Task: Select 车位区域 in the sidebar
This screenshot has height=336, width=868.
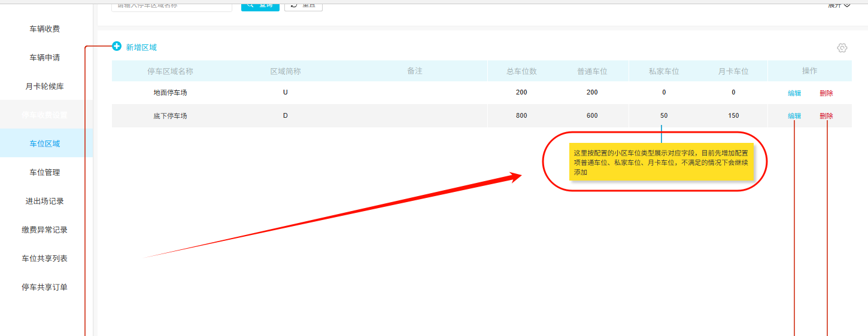Action: click(45, 143)
